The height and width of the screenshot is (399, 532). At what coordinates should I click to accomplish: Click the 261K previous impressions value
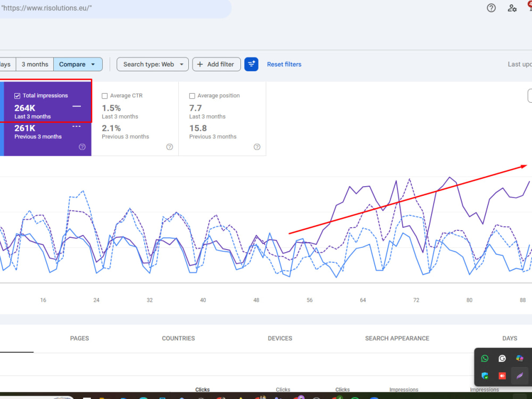[x=25, y=128]
